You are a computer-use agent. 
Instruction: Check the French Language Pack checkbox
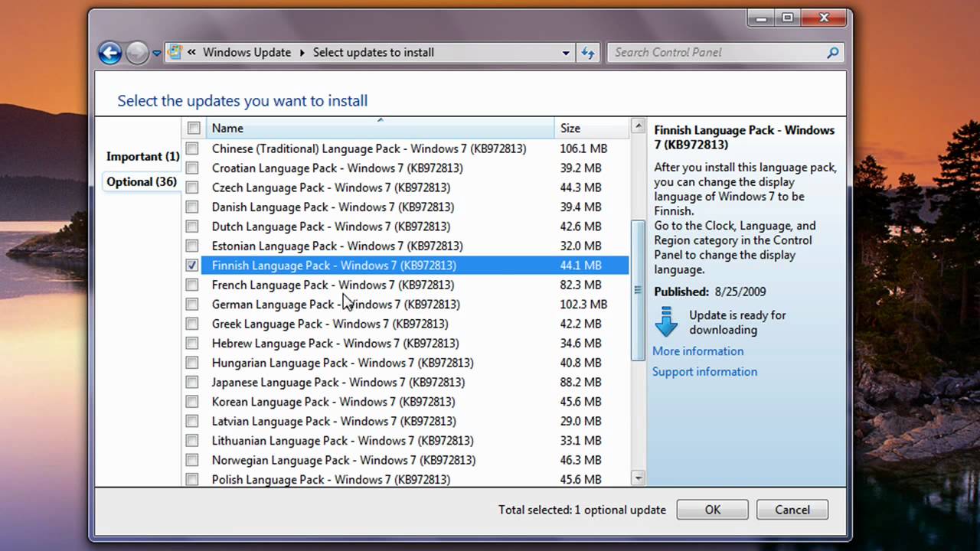point(192,285)
